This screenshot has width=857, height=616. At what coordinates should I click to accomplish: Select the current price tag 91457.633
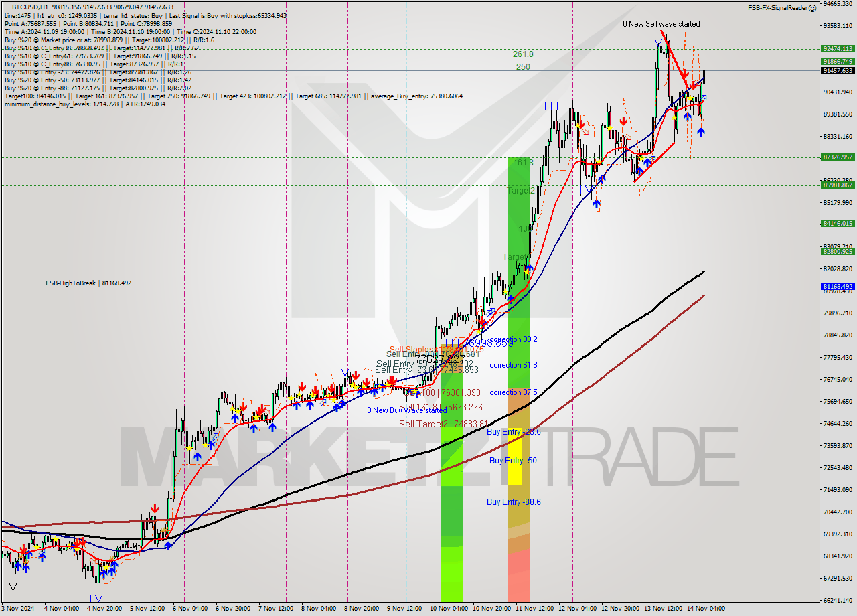point(838,70)
